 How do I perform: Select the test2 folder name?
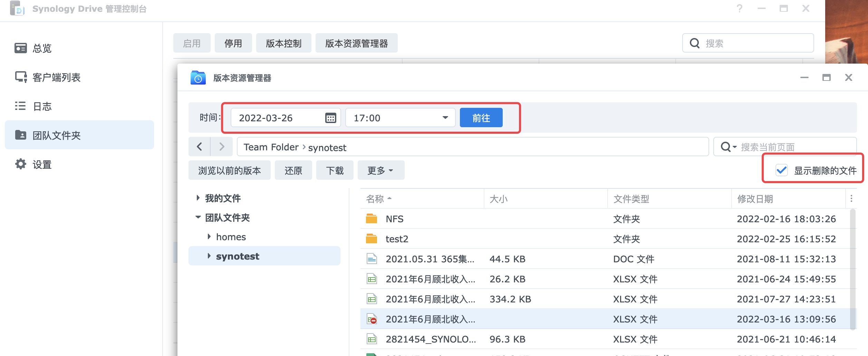tap(397, 239)
